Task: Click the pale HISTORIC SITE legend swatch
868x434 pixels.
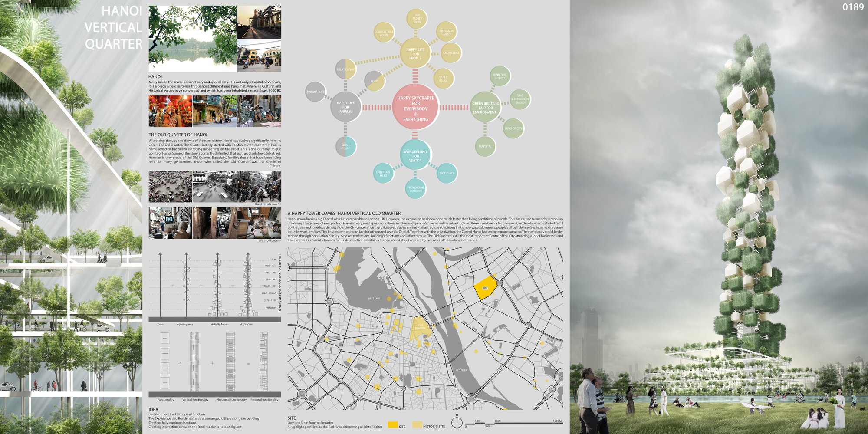Action: (x=417, y=425)
